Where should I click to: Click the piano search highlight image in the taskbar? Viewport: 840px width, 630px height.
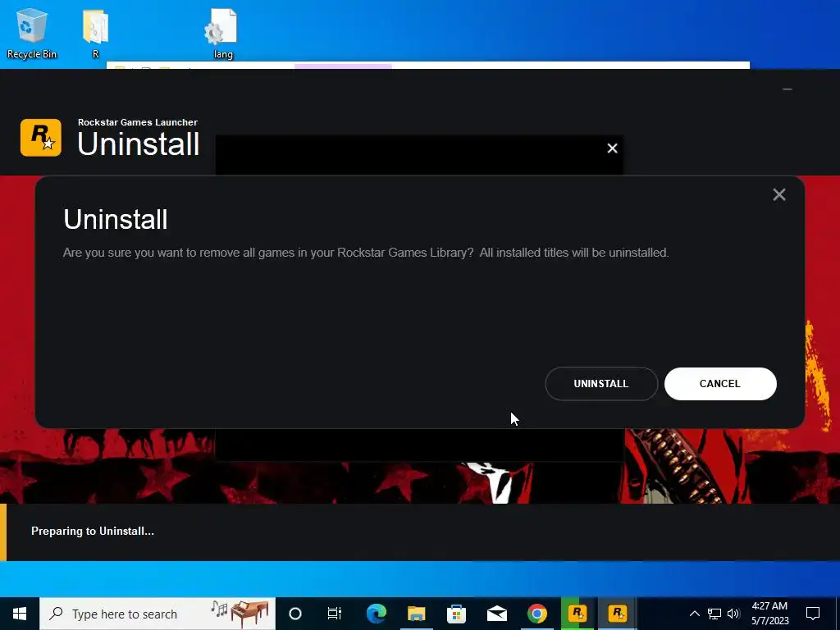point(240,614)
